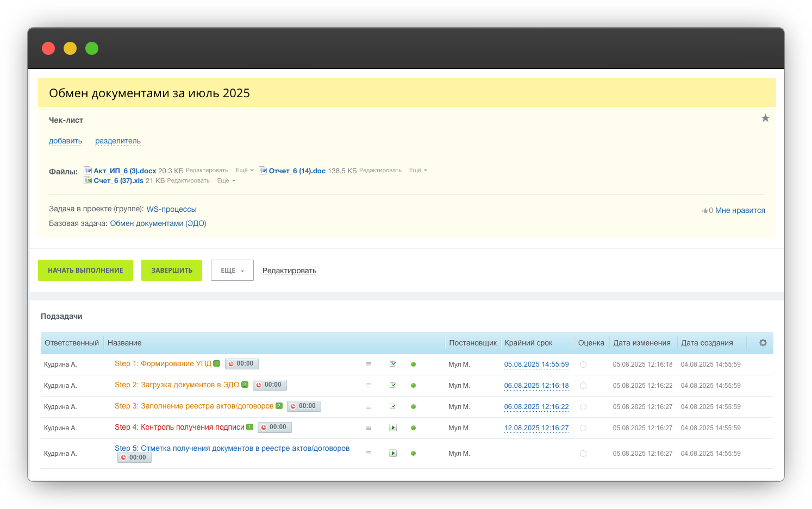The height and width of the screenshot is (509, 812).
Task: Click the 00:00 timer for Step 4
Action: pyautogui.click(x=274, y=428)
